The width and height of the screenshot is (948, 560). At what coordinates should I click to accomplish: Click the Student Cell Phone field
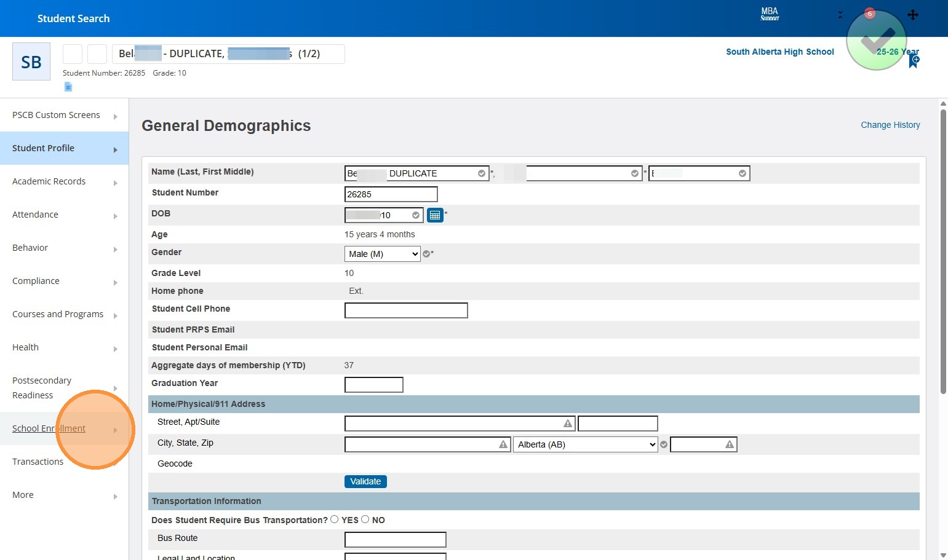(x=406, y=310)
